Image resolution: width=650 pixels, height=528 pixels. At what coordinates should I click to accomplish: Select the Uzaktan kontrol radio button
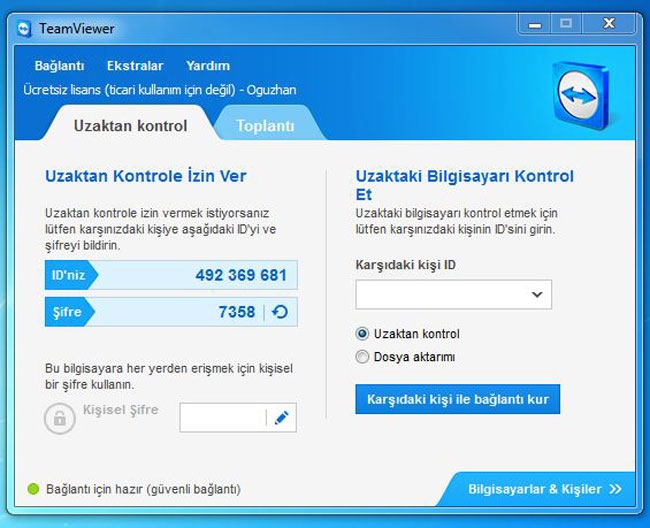362,334
